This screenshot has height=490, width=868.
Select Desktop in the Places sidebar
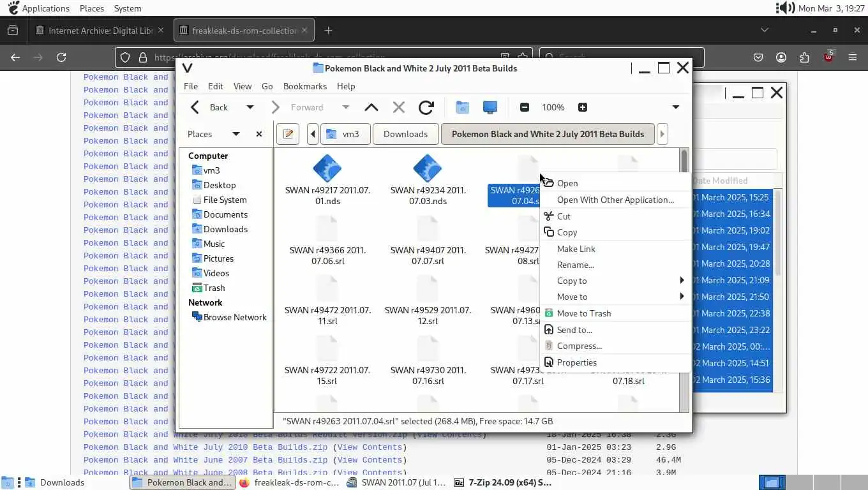(214, 185)
